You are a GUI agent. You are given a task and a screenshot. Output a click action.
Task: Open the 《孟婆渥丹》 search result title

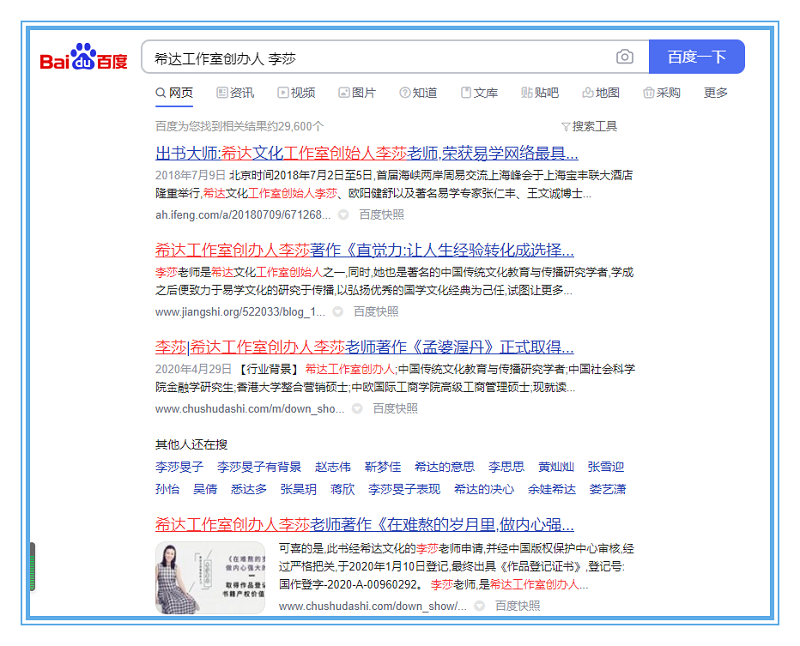364,347
